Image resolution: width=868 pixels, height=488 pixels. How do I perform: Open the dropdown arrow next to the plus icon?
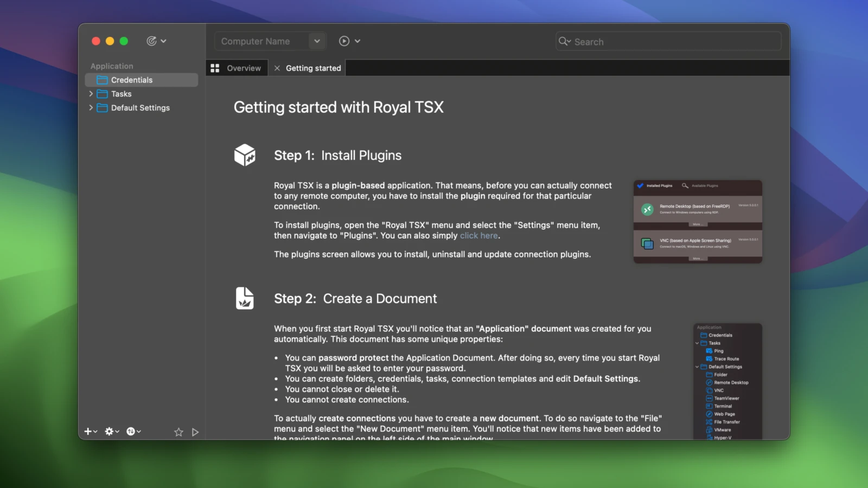pyautogui.click(x=94, y=432)
